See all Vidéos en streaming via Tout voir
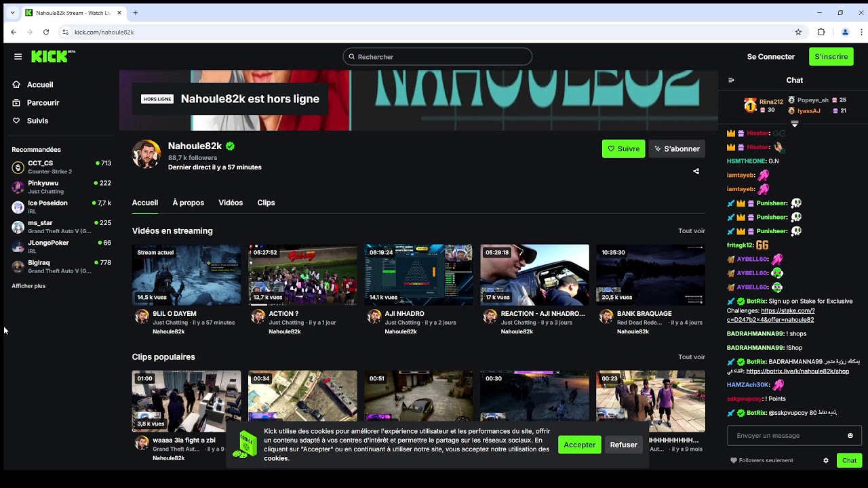Screen dimensions: 868x488 coord(692,231)
